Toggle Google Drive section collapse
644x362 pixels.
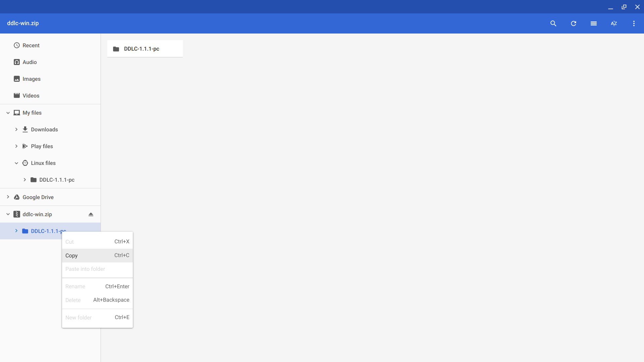[x=7, y=197]
